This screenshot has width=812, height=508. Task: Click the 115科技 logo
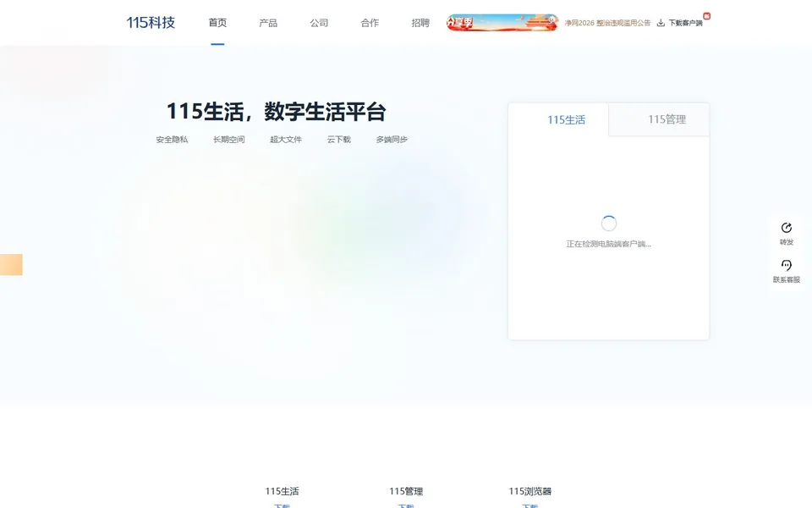[151, 22]
